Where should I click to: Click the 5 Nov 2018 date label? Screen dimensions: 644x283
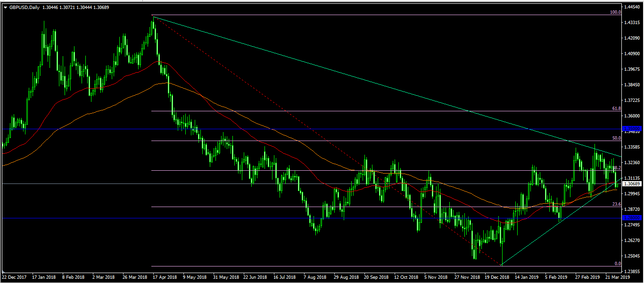coord(437,277)
